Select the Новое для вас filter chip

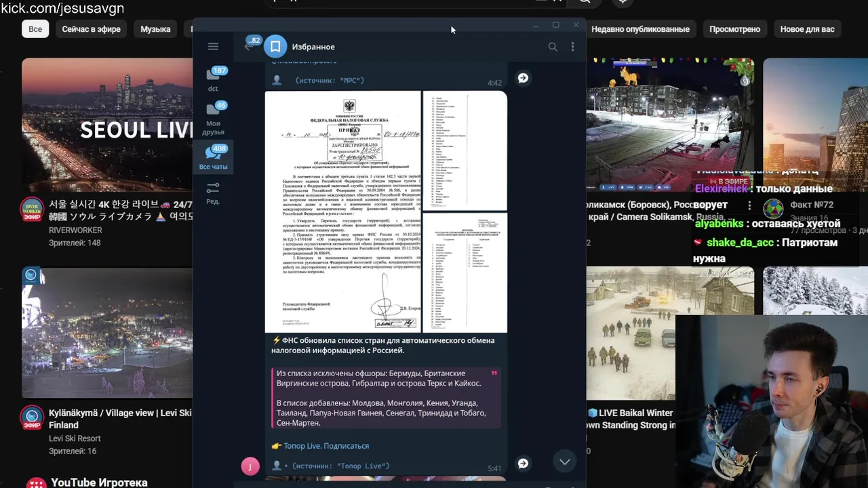coord(807,29)
